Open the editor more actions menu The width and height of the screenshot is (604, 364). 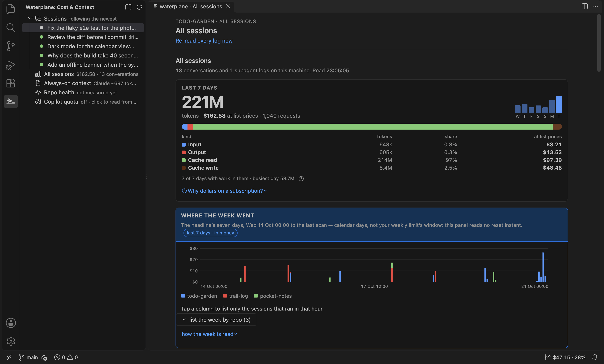[596, 6]
